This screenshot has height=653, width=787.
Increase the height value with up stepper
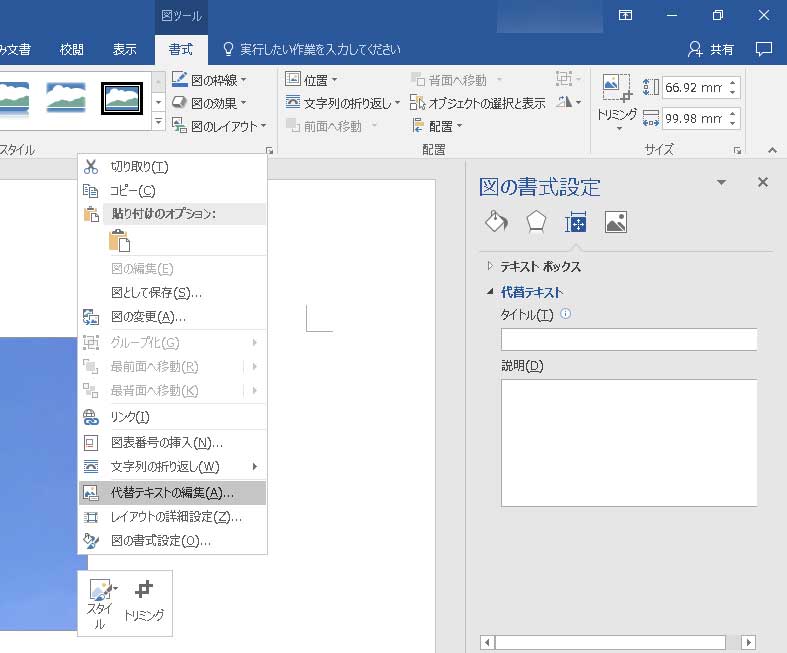tap(733, 81)
